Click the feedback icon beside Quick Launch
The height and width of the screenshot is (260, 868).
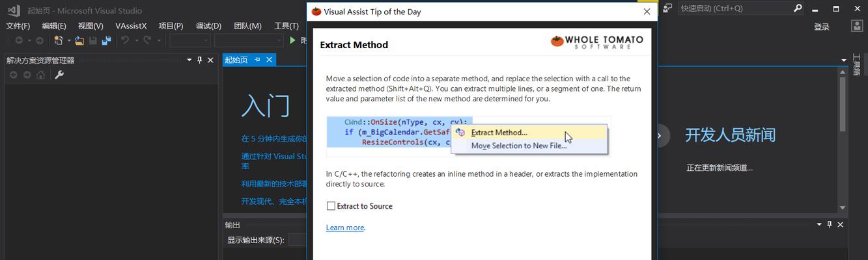pos(667,8)
